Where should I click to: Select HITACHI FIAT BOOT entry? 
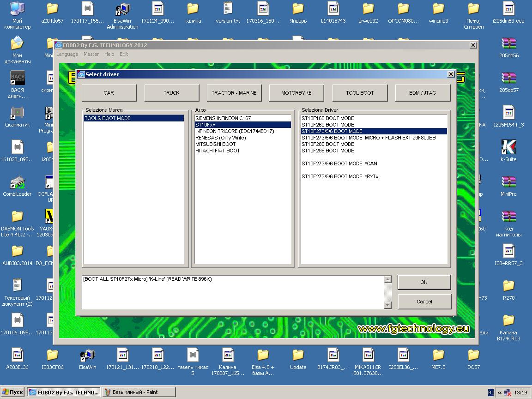[x=242, y=150]
